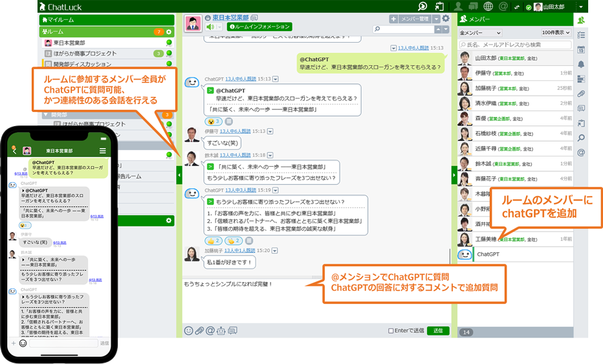Screen dimensions: 603x364
Task: Open the 東日本営業部 room title link
Action: click(x=230, y=17)
